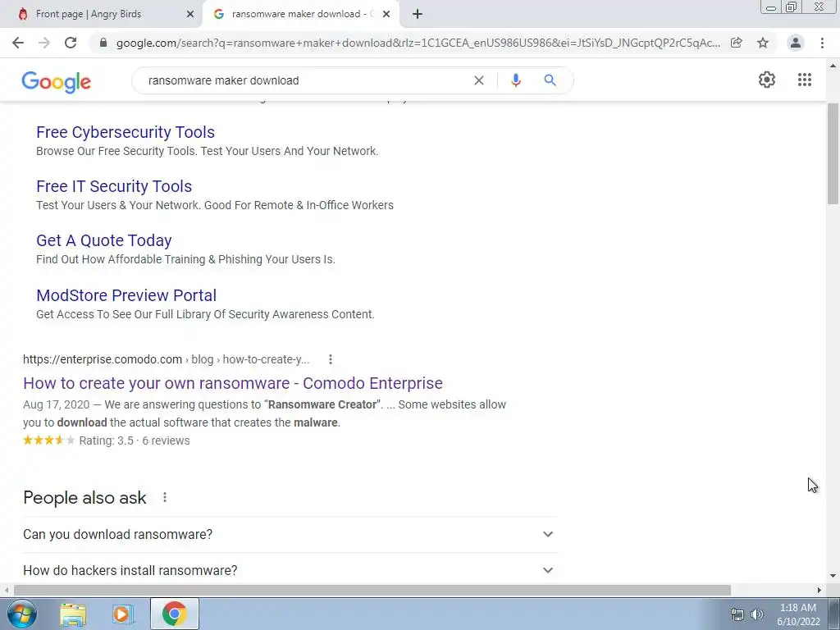Image resolution: width=840 pixels, height=630 pixels.
Task: Click the Browse Our Free Security Tools description
Action: (x=208, y=151)
